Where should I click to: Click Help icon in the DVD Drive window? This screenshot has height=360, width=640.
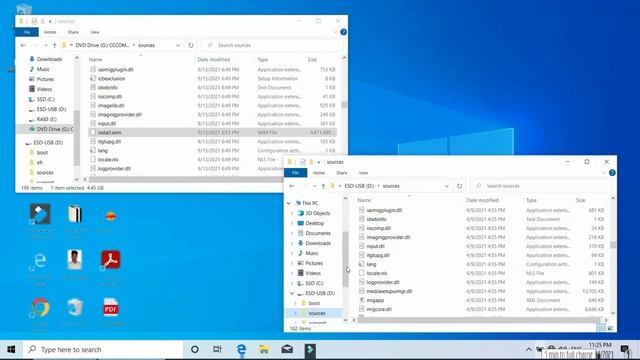pos(343,32)
